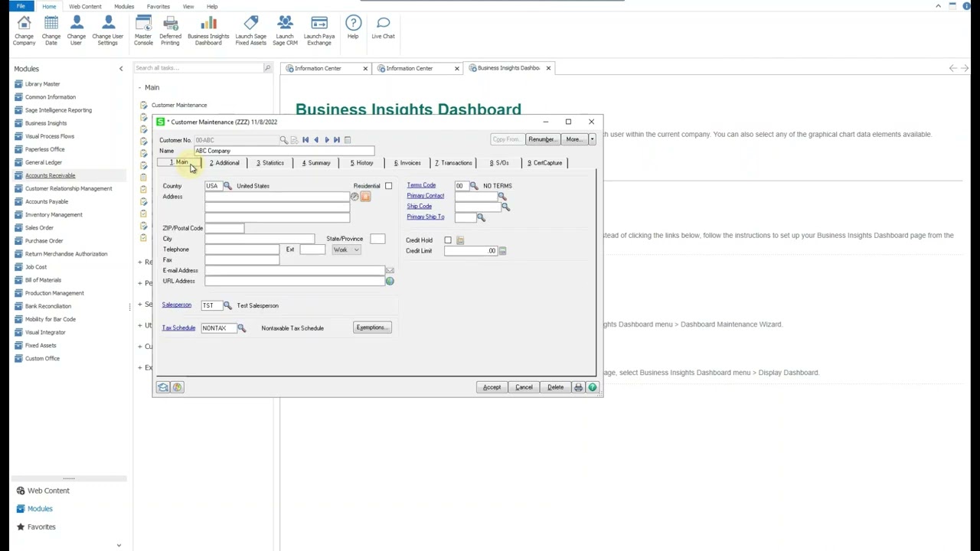Image resolution: width=980 pixels, height=551 pixels.
Task: Open the 5. History tab
Action: (x=361, y=163)
